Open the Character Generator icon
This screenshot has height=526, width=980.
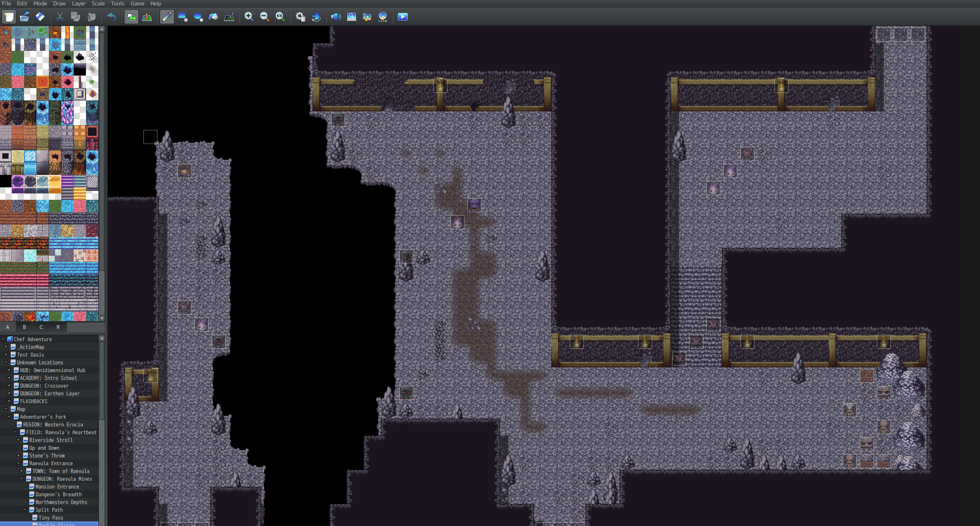point(383,17)
